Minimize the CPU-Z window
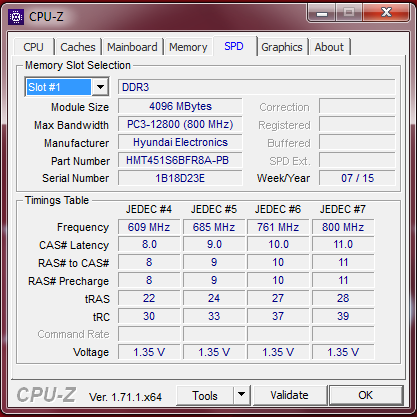Image resolution: width=417 pixels, height=417 pixels. pos(322,13)
